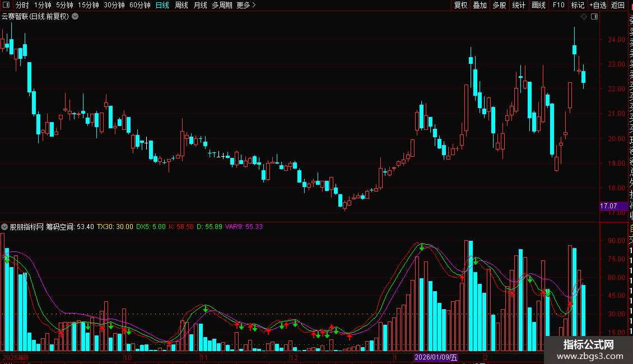Open 多股 multi-stock view
Screen dimensions: 633x364
click(499, 5)
